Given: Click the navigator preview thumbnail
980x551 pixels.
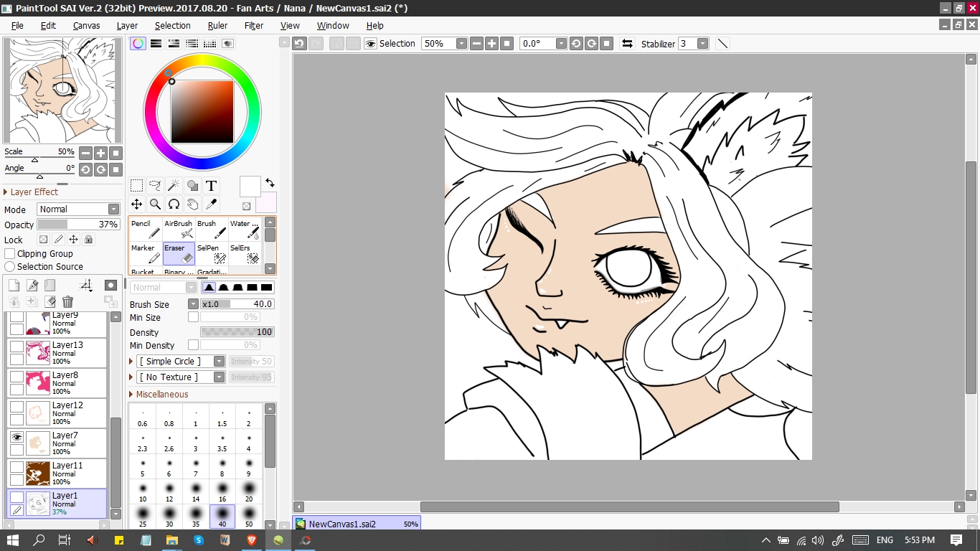Looking at the screenshot, I should click(x=62, y=90).
